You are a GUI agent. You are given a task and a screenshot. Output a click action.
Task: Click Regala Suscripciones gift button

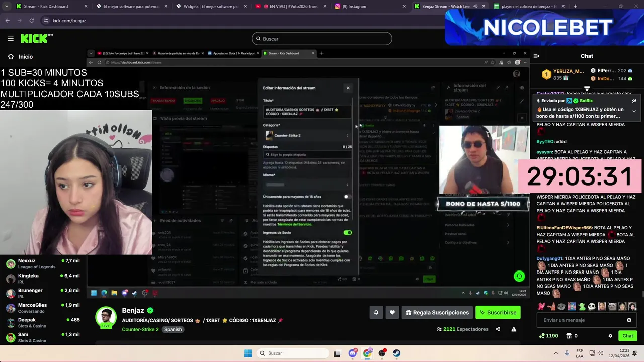(437, 312)
